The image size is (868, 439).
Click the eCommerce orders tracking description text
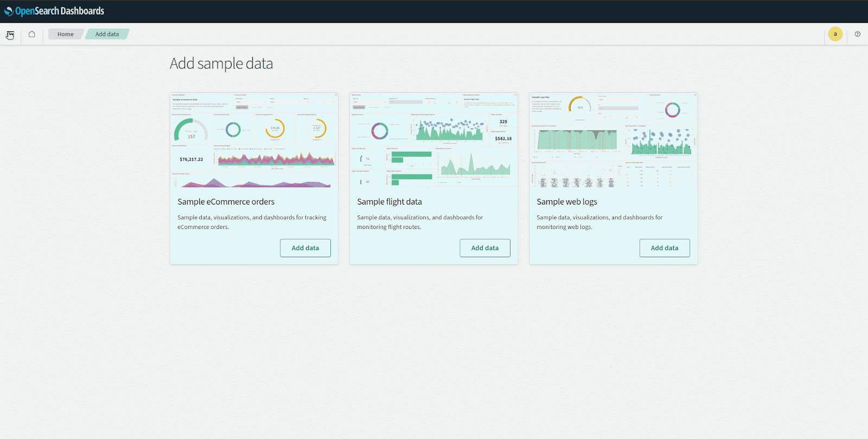point(252,222)
